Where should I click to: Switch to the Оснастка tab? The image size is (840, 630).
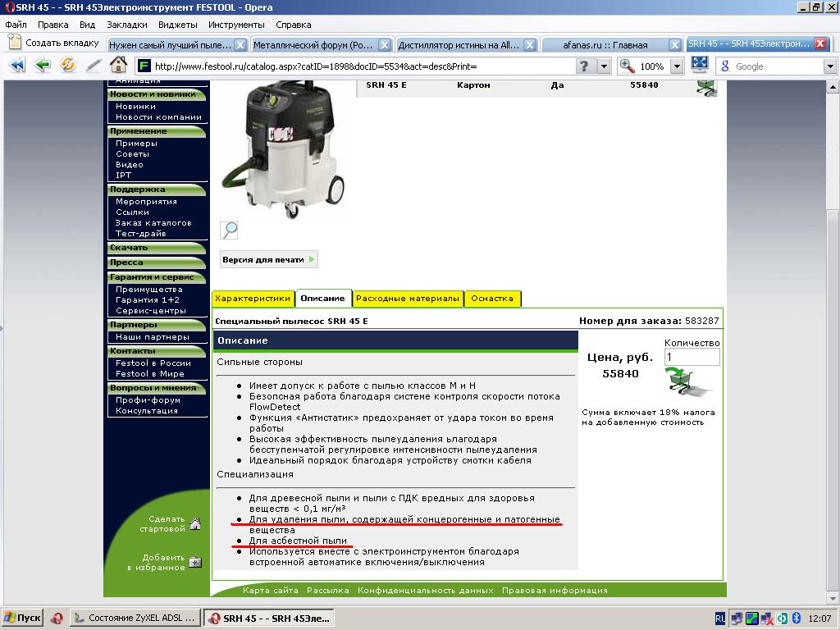point(492,299)
